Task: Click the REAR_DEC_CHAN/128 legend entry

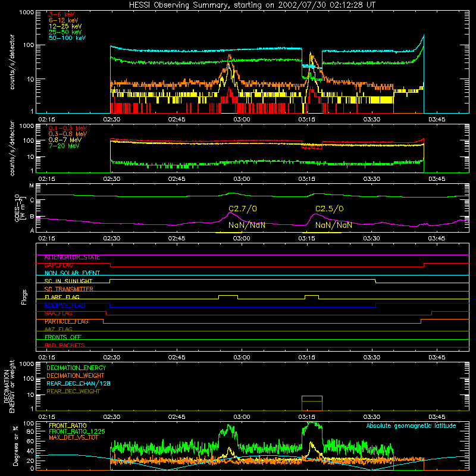Action: coord(79,383)
